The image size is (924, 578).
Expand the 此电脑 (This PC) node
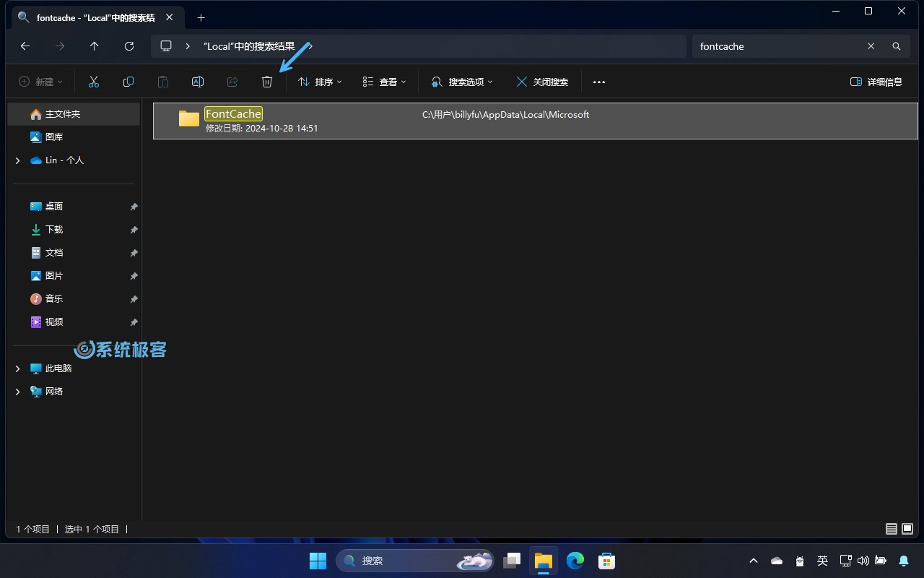click(x=17, y=368)
